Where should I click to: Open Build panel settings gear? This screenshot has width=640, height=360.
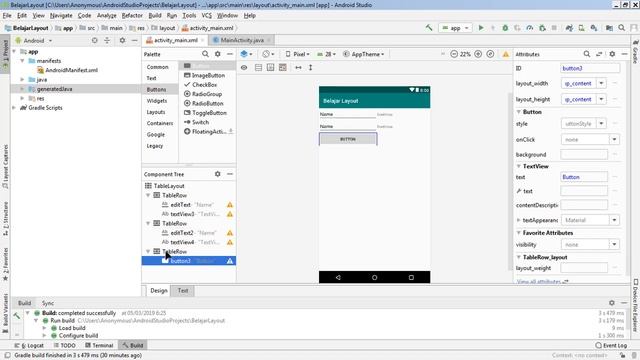point(611,303)
